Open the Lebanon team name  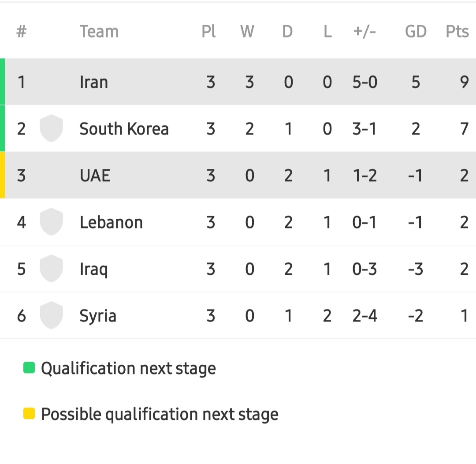pyautogui.click(x=111, y=222)
